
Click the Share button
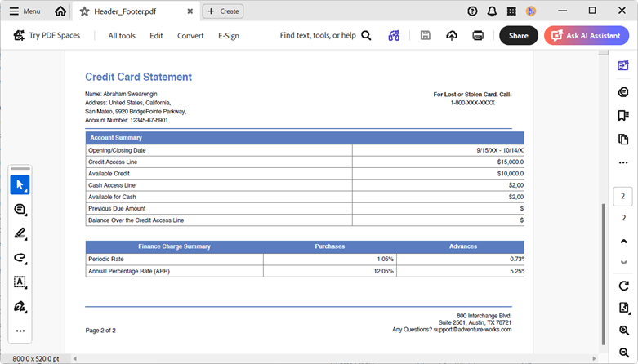point(519,36)
